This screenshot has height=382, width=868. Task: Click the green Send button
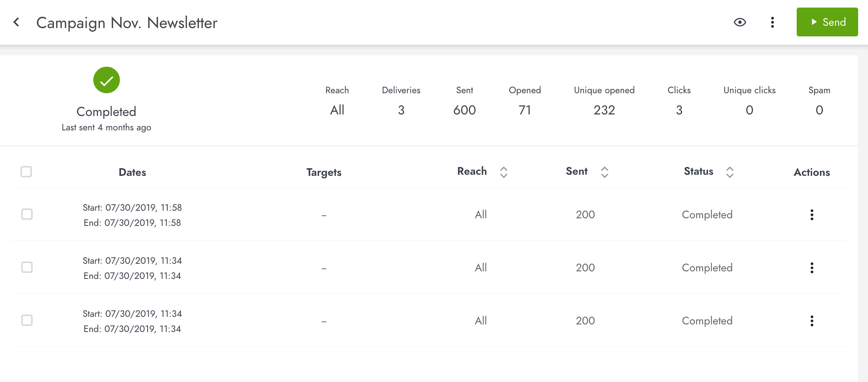tap(827, 22)
